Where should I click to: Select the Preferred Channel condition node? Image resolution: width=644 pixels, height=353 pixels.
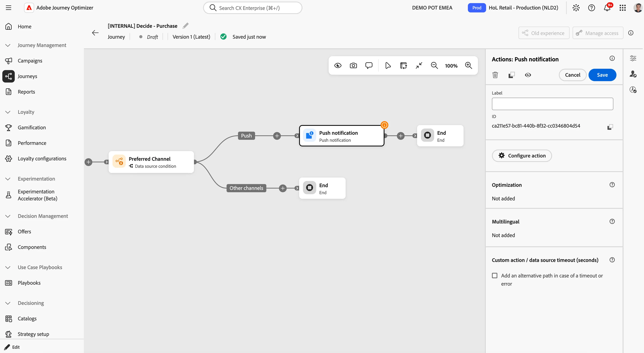(x=151, y=162)
